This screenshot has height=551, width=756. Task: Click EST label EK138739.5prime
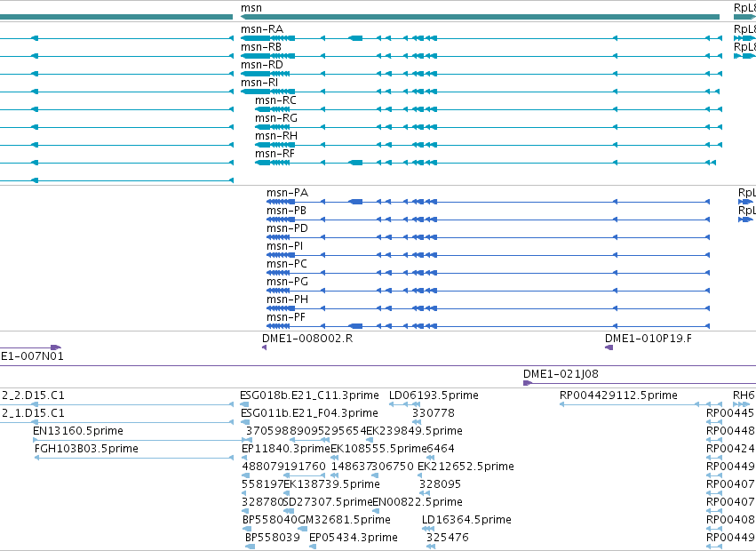tap(331, 485)
